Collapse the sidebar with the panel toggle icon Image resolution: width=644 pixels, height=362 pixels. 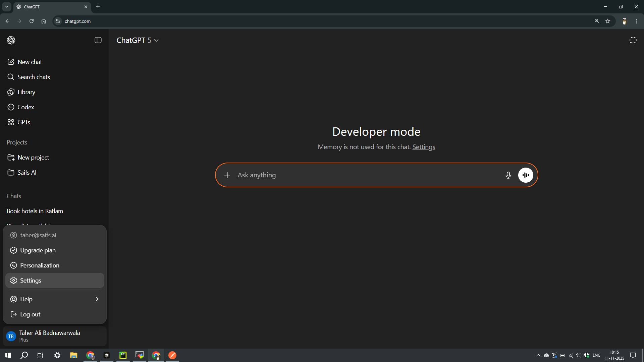[98, 40]
